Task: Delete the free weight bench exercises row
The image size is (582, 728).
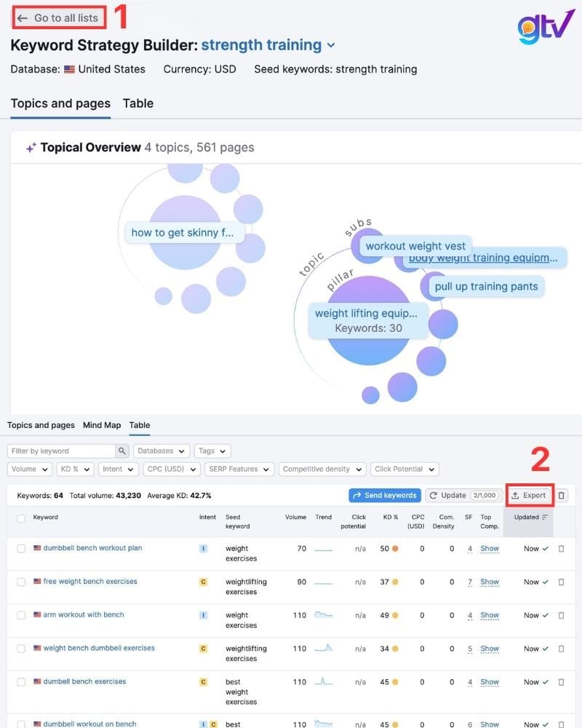Action: click(561, 582)
